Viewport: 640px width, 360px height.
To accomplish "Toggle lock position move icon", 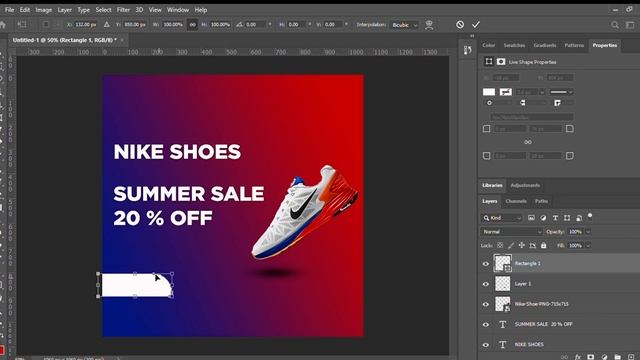I will 522,245.
